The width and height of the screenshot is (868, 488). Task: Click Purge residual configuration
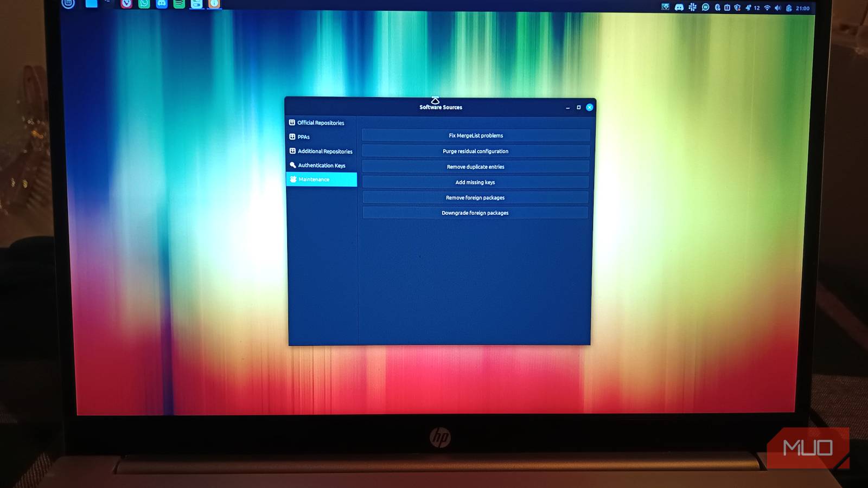click(475, 151)
